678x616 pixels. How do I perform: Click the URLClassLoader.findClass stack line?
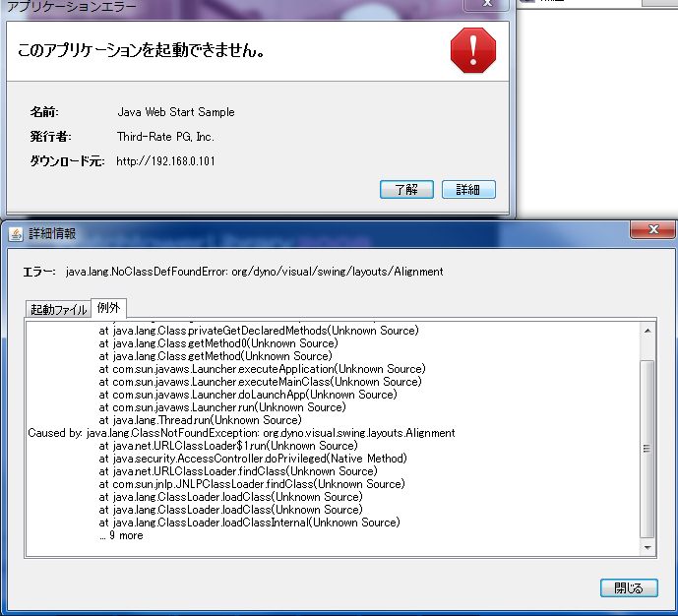click(238, 470)
